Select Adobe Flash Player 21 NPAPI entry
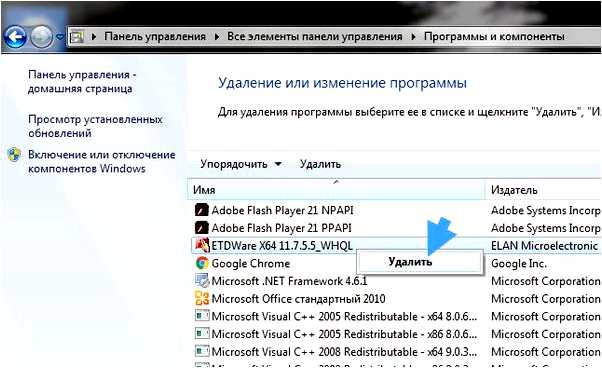The width and height of the screenshot is (602, 368). click(x=282, y=210)
